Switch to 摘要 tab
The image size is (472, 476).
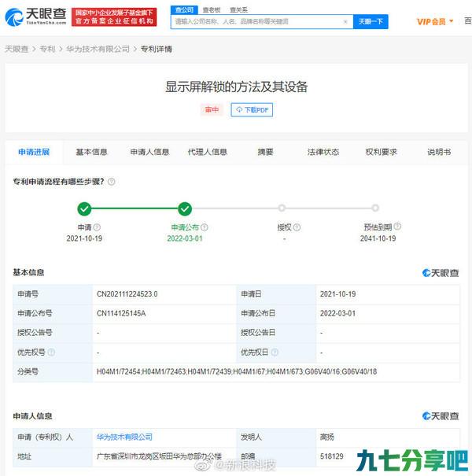265,152
